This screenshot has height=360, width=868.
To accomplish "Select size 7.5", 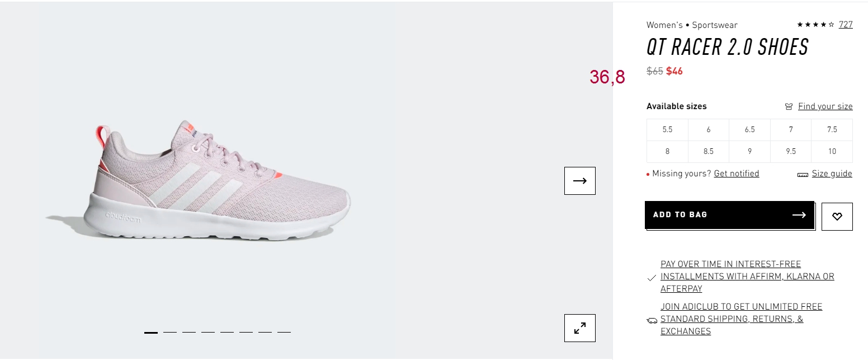I will click(x=832, y=129).
